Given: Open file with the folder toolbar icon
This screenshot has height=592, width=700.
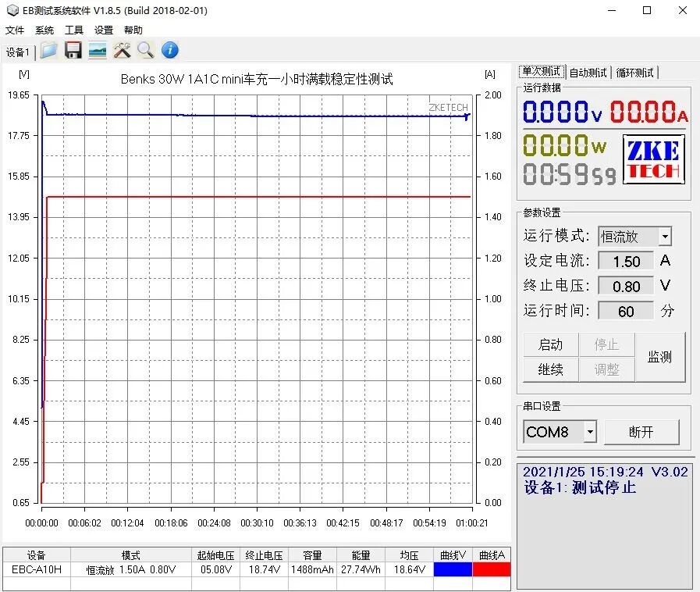Looking at the screenshot, I should point(48,50).
